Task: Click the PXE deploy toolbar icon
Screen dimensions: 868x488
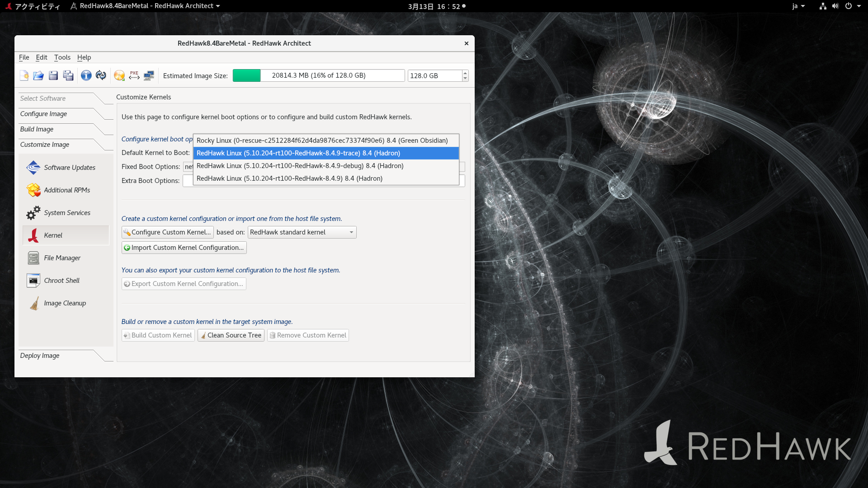Action: pos(134,75)
